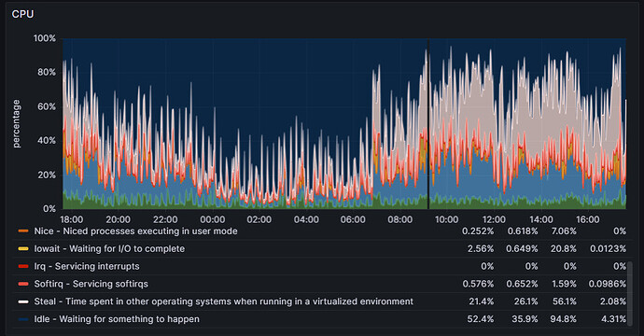Click the 40% y-axis label
This screenshot has height=336, width=644.
[x=47, y=141]
